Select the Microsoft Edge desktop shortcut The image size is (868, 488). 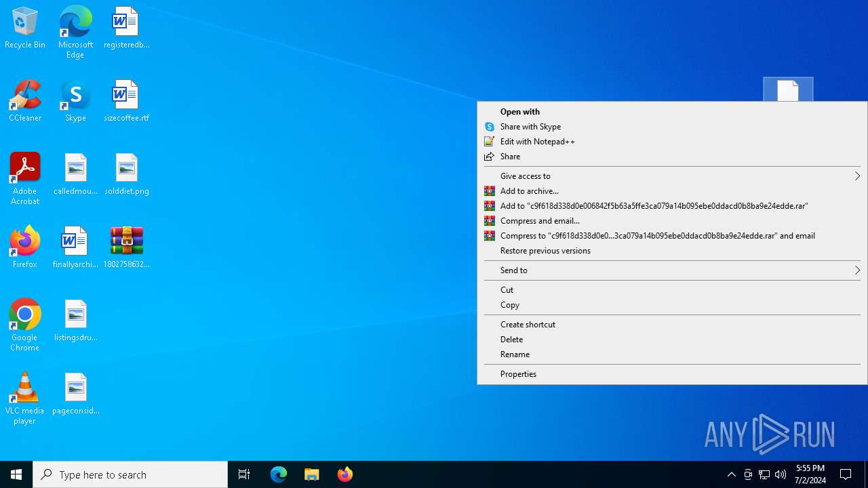[x=75, y=31]
